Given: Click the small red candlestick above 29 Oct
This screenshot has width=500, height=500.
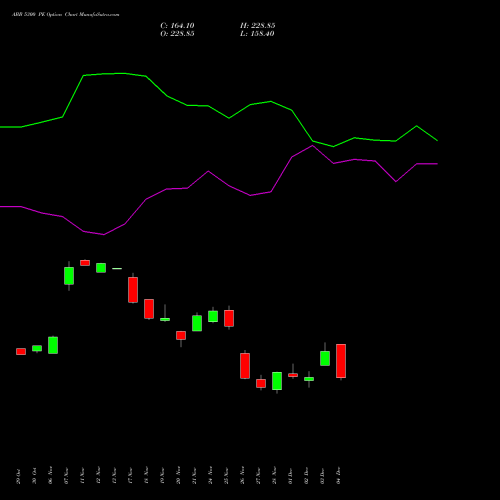Looking at the screenshot, I should click(x=21, y=351).
